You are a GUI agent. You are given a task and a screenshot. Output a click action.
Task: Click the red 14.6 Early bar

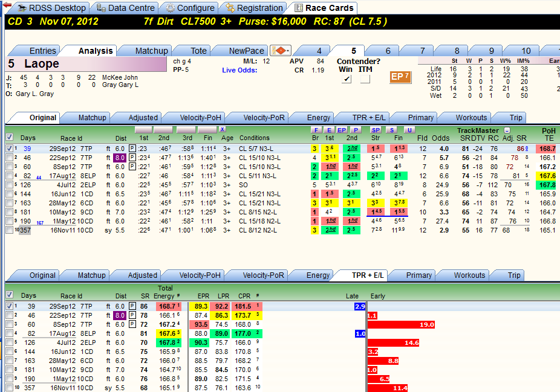[x=394, y=343]
